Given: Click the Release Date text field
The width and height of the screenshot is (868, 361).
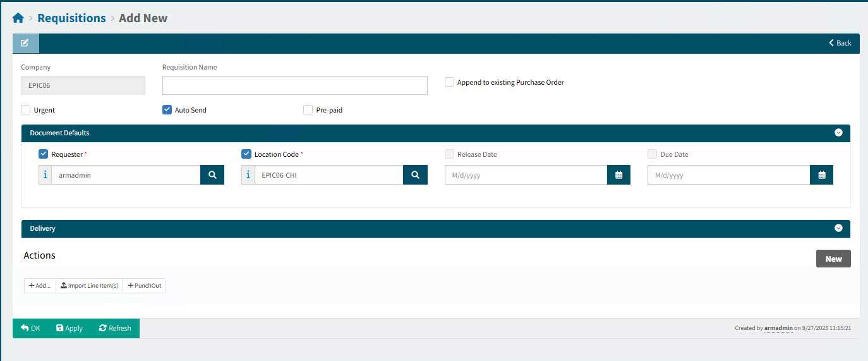Looking at the screenshot, I should pyautogui.click(x=526, y=175).
